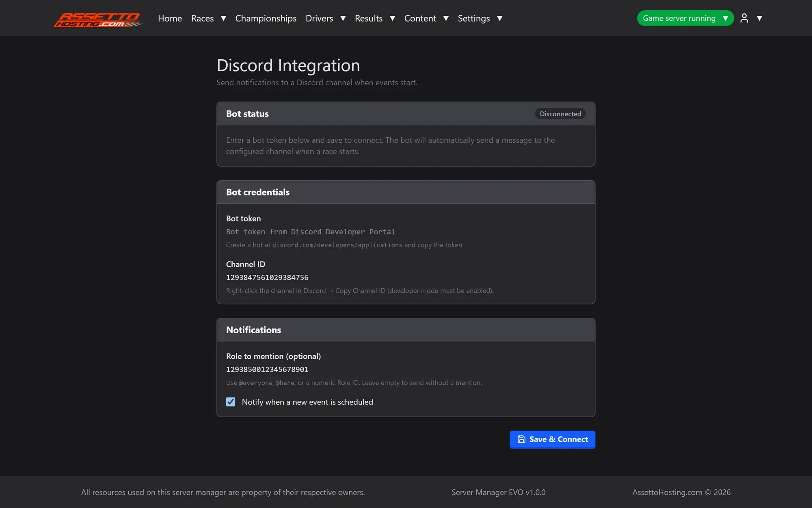Click the Disconnected status badge
Viewport: 812px width, 508px height.
560,114
